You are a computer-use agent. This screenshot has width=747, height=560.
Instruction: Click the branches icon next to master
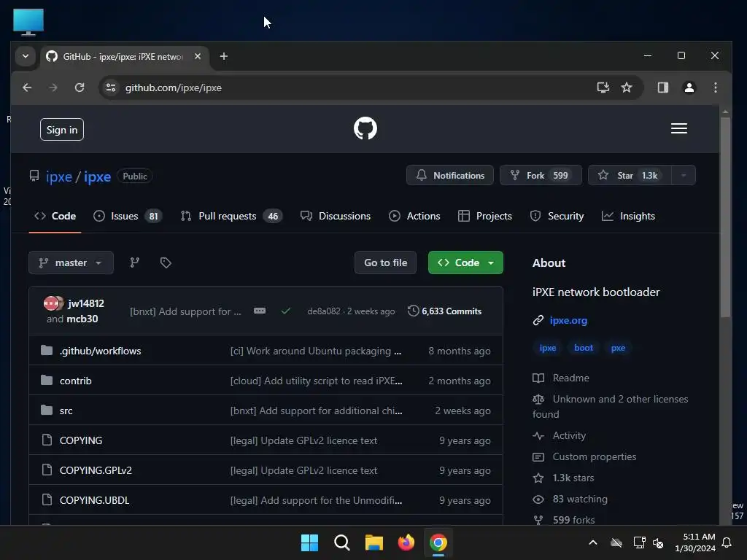(135, 262)
